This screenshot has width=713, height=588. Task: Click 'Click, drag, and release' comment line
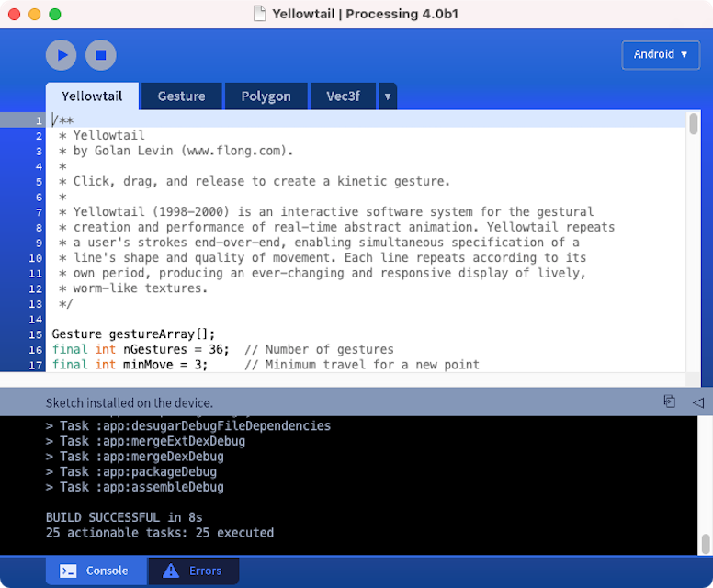click(255, 181)
